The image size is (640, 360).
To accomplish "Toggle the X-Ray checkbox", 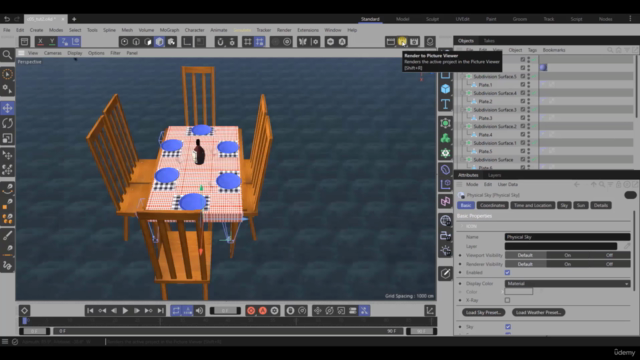I will [x=507, y=300].
